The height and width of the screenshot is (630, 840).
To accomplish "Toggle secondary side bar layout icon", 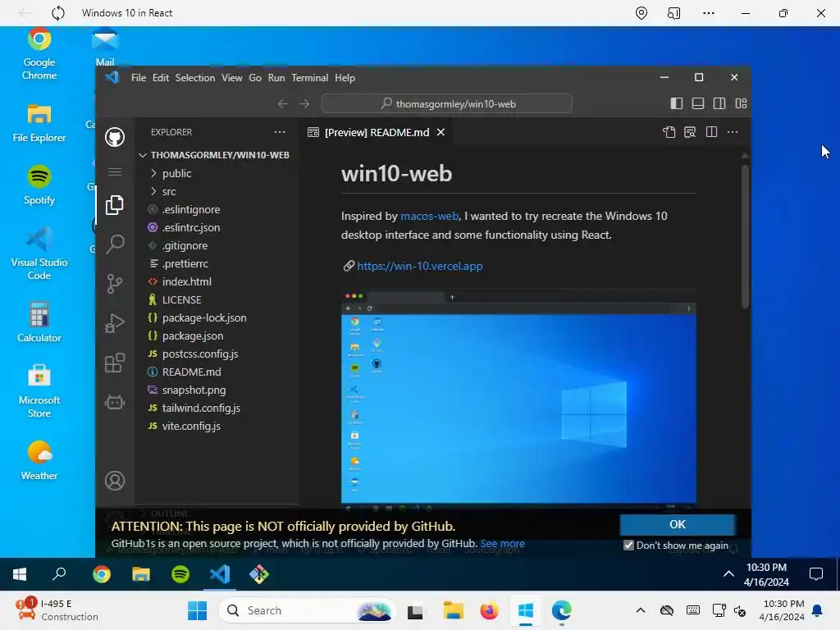I will tap(719, 103).
